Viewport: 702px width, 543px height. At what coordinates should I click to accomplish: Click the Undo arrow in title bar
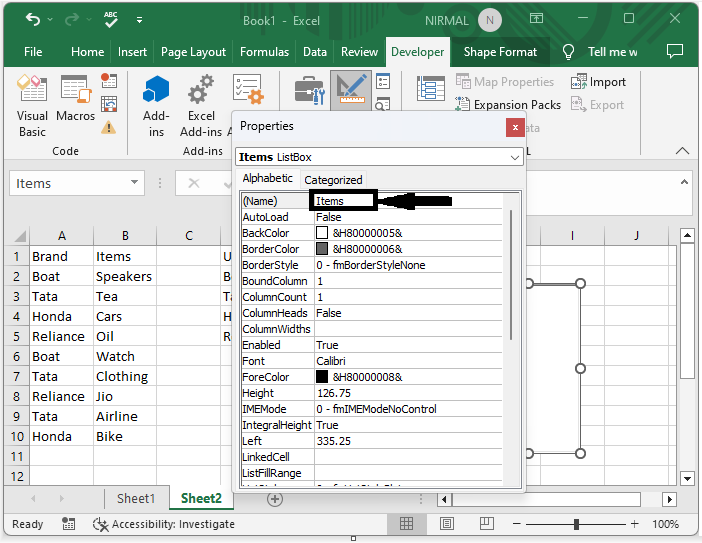33,19
